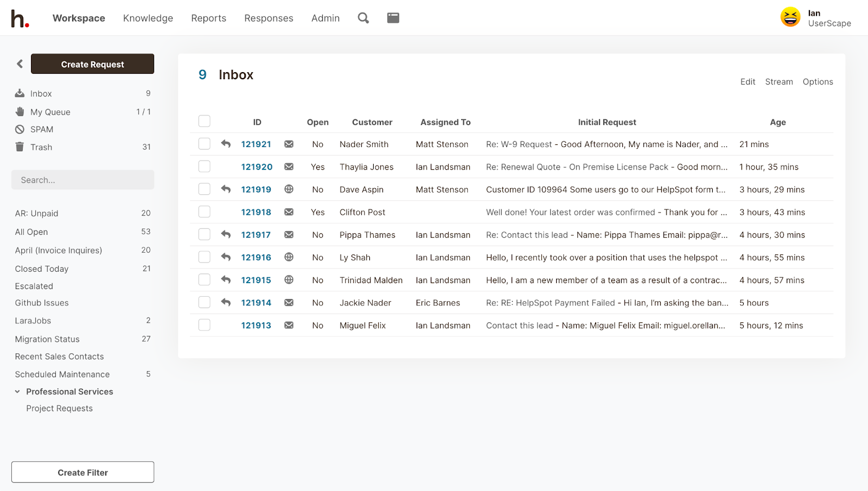Check the checkbox for request 121913
The height and width of the screenshot is (491, 868).
coord(204,324)
